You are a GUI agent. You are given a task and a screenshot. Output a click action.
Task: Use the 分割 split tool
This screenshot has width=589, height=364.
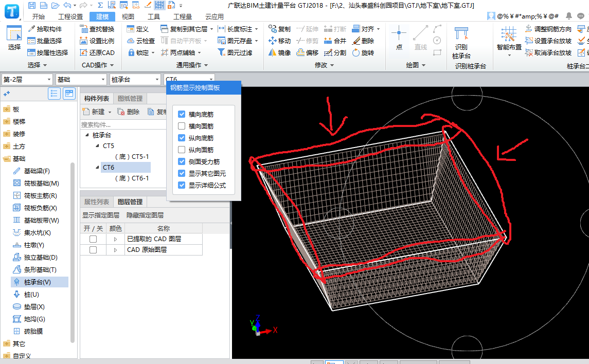(335, 52)
